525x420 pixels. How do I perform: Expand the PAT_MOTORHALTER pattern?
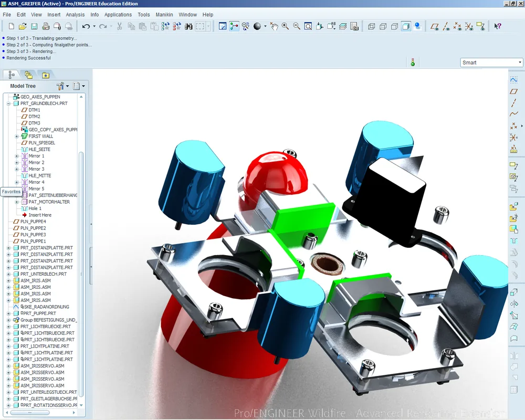17,202
